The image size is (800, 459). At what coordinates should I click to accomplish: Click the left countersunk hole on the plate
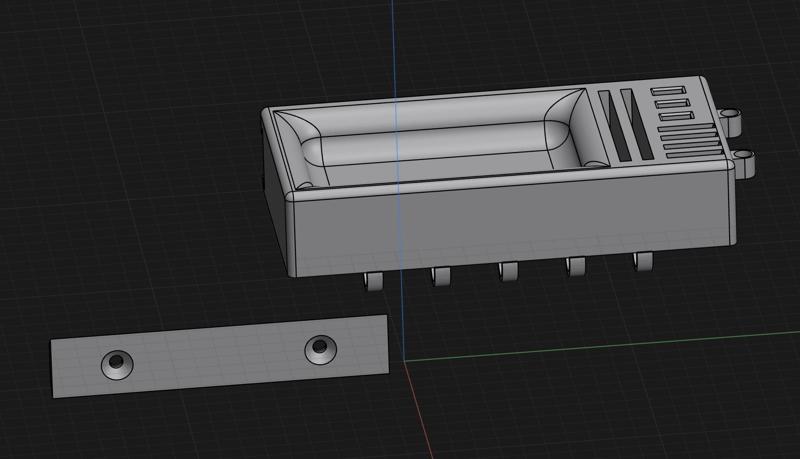117,364
